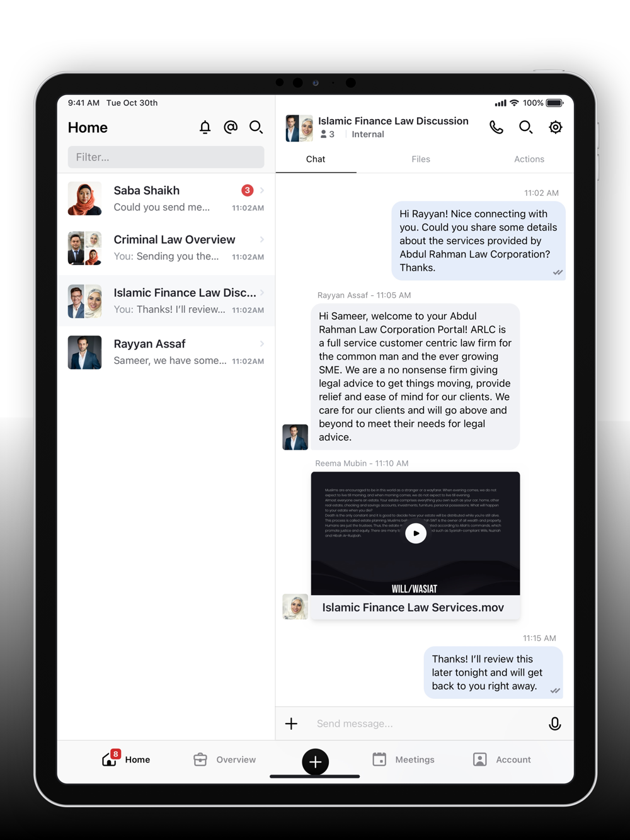Image resolution: width=630 pixels, height=840 pixels.
Task: Tap the unread badge on Saba Shaikh
Action: click(248, 190)
